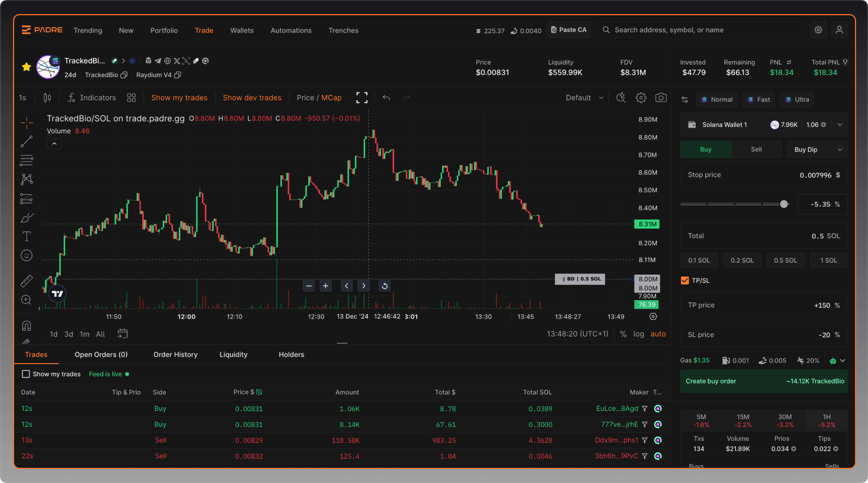Click the user profile icon

point(839,30)
